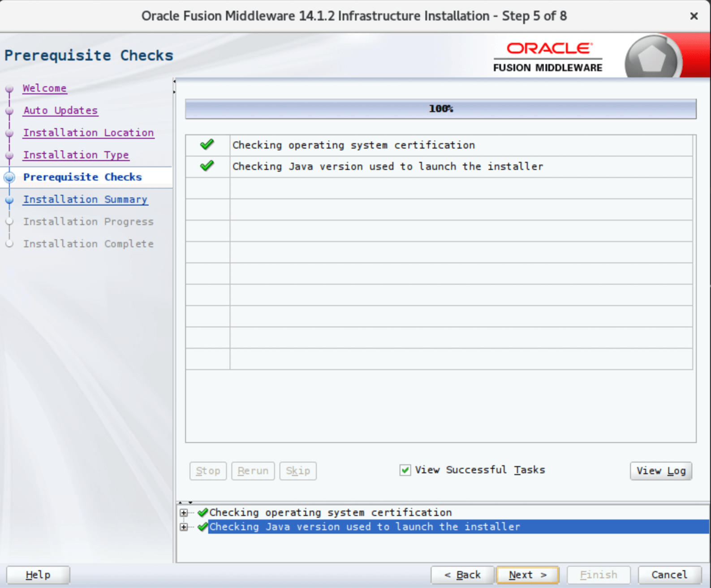Screen dimensions: 711x588
Task: Open the Help dialog
Action: tap(38, 575)
